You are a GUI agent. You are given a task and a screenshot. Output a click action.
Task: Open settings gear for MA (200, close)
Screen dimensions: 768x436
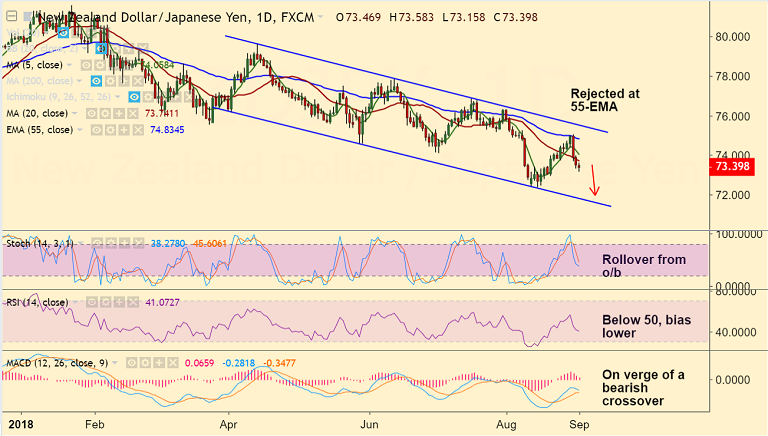110,81
